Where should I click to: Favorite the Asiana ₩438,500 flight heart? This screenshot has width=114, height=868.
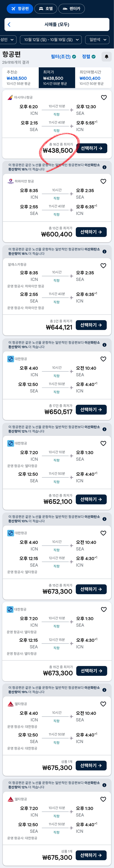click(x=104, y=97)
